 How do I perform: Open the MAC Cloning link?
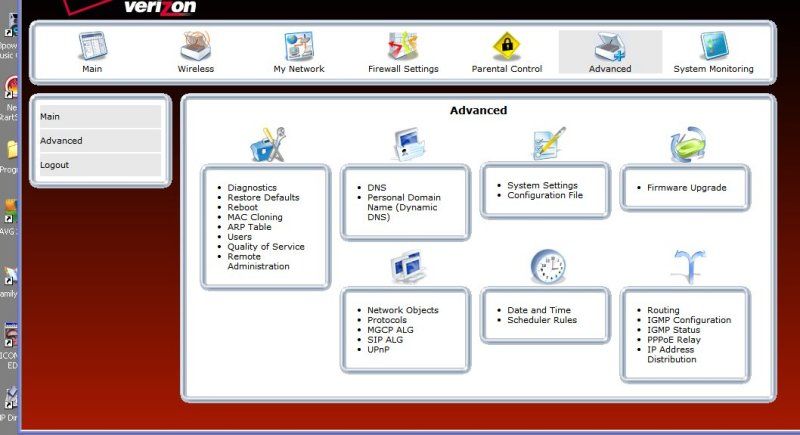[x=254, y=217]
